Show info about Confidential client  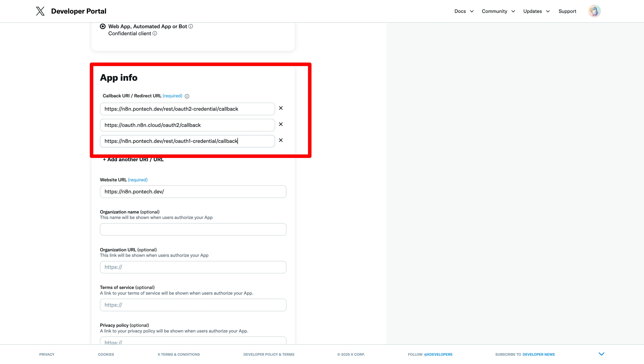pyautogui.click(x=155, y=33)
